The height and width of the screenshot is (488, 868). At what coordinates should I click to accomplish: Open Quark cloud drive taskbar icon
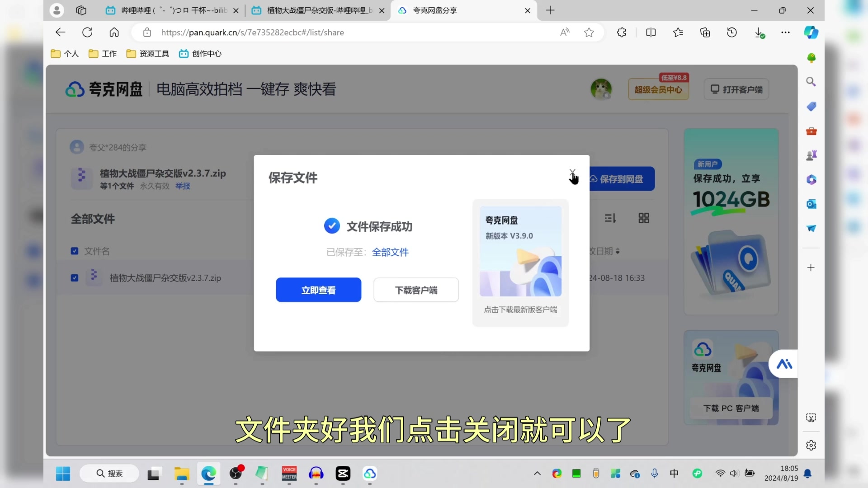[370, 474]
